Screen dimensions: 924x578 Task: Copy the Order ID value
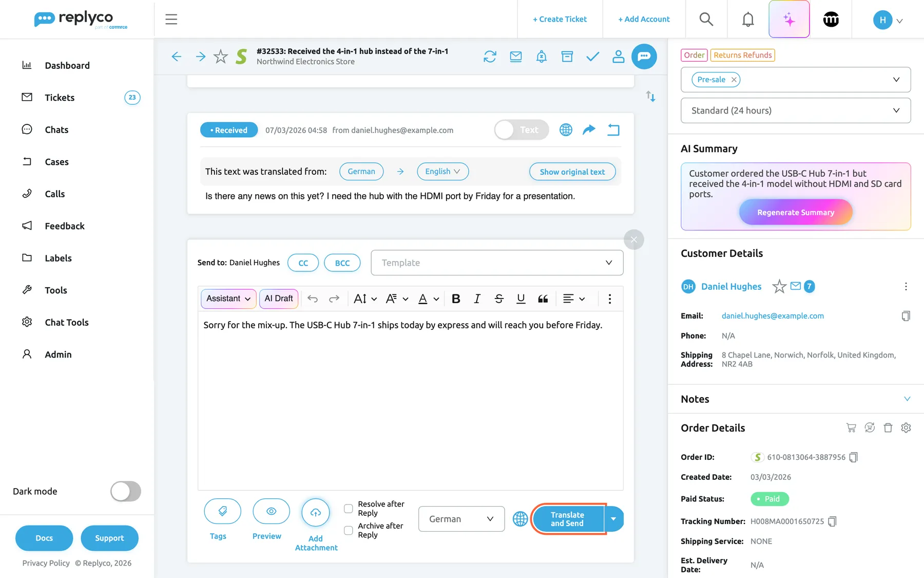[x=853, y=457]
